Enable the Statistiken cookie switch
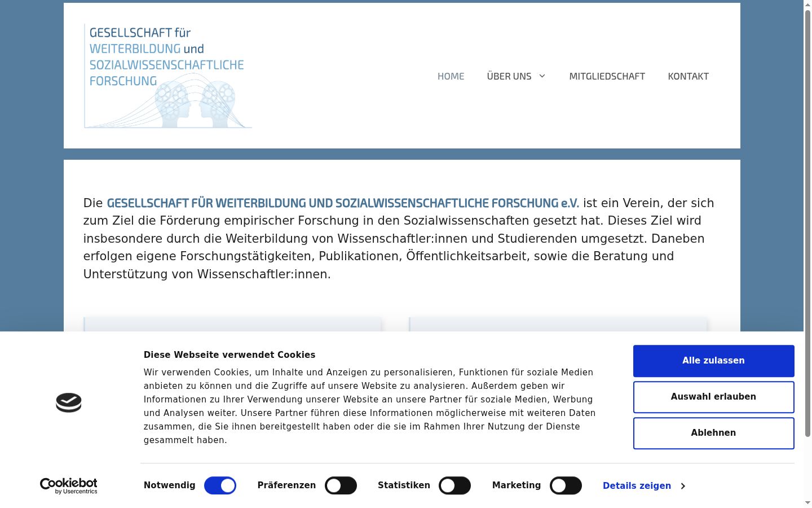 (454, 485)
